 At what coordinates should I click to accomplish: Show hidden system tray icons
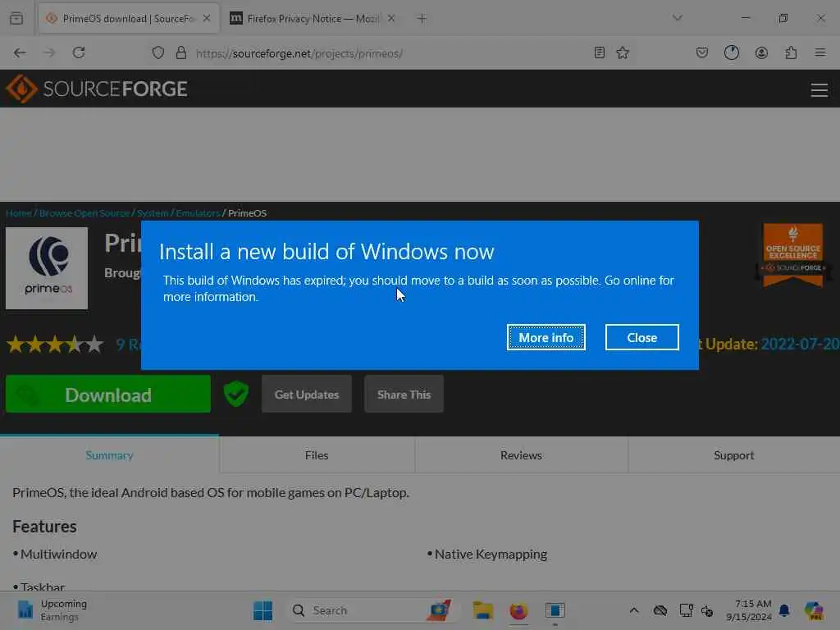tap(634, 610)
